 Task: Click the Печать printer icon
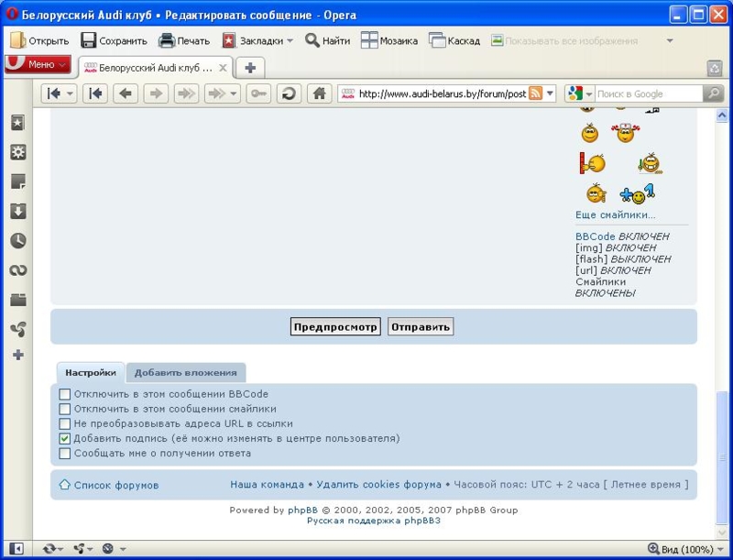pyautogui.click(x=167, y=40)
